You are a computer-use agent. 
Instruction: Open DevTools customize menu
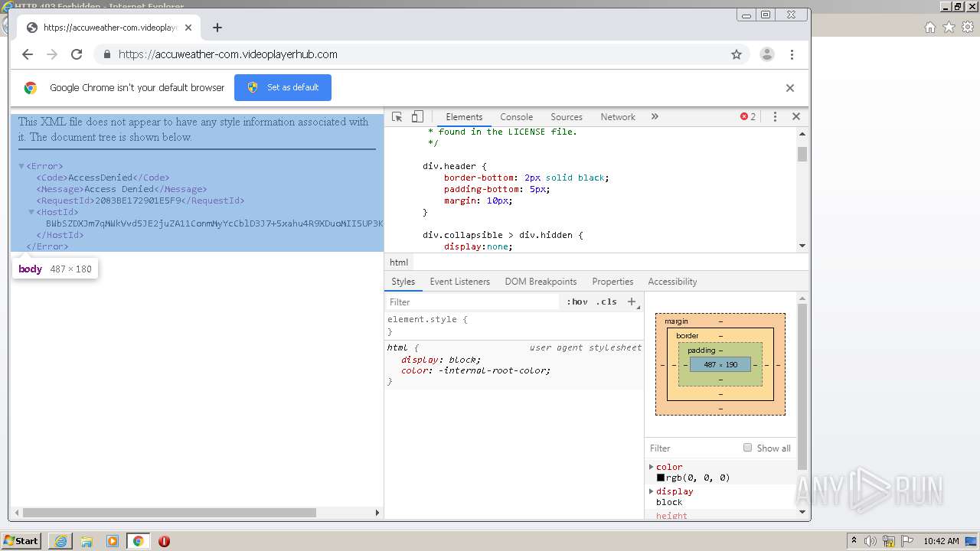pyautogui.click(x=775, y=117)
